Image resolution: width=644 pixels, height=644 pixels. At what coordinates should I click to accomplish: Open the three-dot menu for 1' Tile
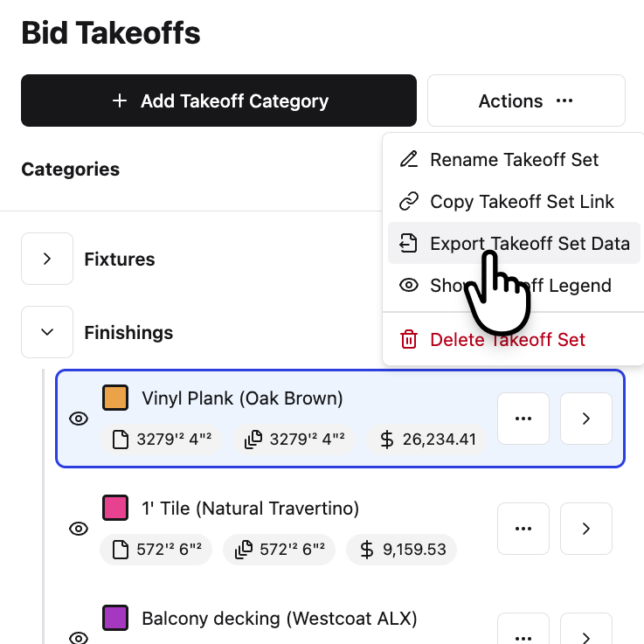(523, 529)
